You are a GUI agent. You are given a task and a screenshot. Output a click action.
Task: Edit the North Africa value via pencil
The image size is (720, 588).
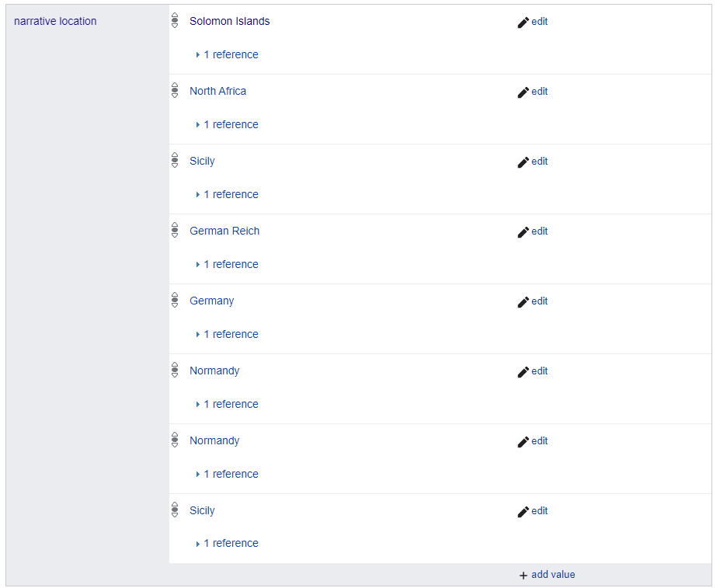pyautogui.click(x=523, y=92)
